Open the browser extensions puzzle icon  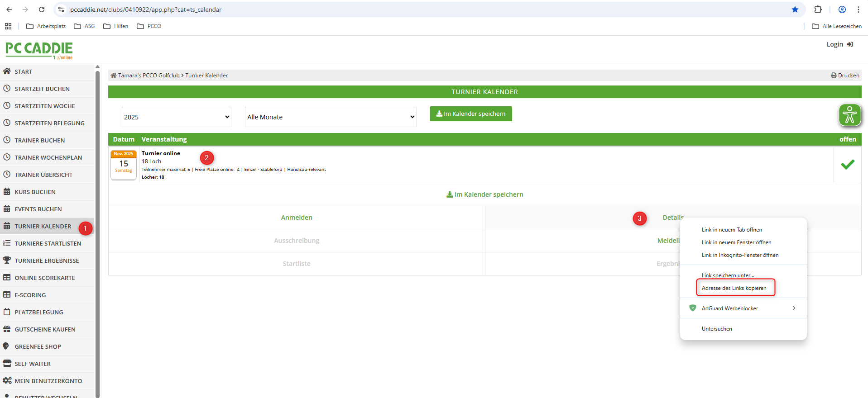click(818, 9)
